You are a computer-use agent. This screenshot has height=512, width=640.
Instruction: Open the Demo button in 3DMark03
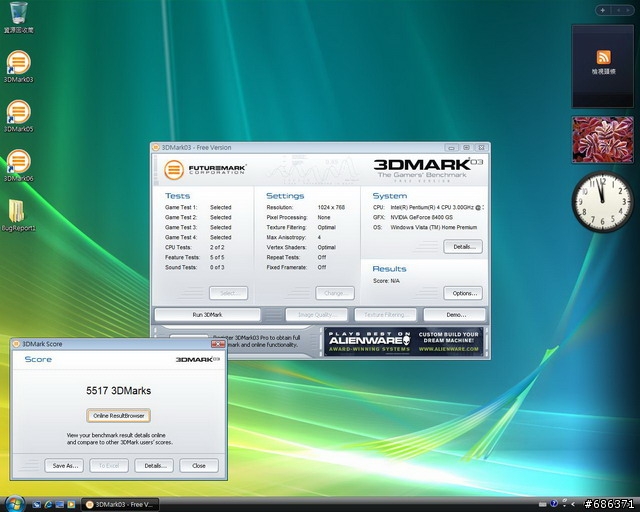point(455,315)
